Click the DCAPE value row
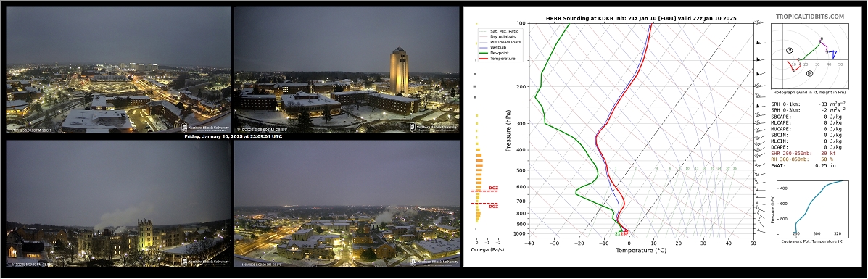 (x=806, y=146)
